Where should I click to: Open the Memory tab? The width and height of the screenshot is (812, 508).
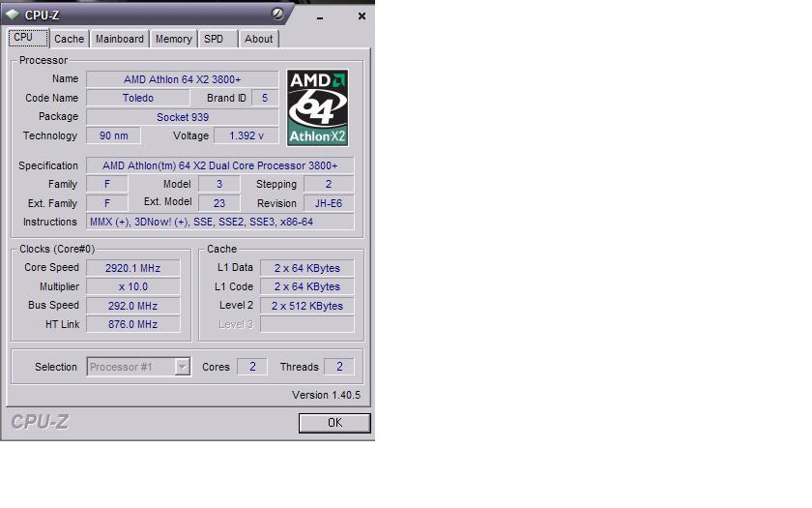click(173, 39)
